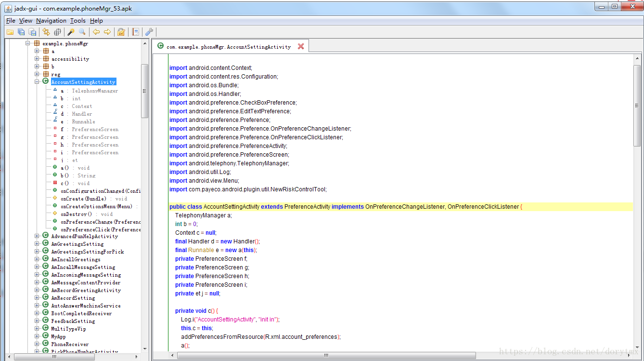Toggle Sync with editor arrows icon
644x361 pixels.
[x=46, y=32]
